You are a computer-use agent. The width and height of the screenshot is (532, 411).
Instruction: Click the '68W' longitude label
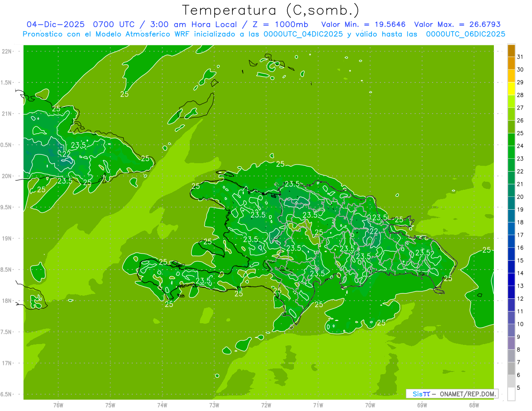click(474, 405)
